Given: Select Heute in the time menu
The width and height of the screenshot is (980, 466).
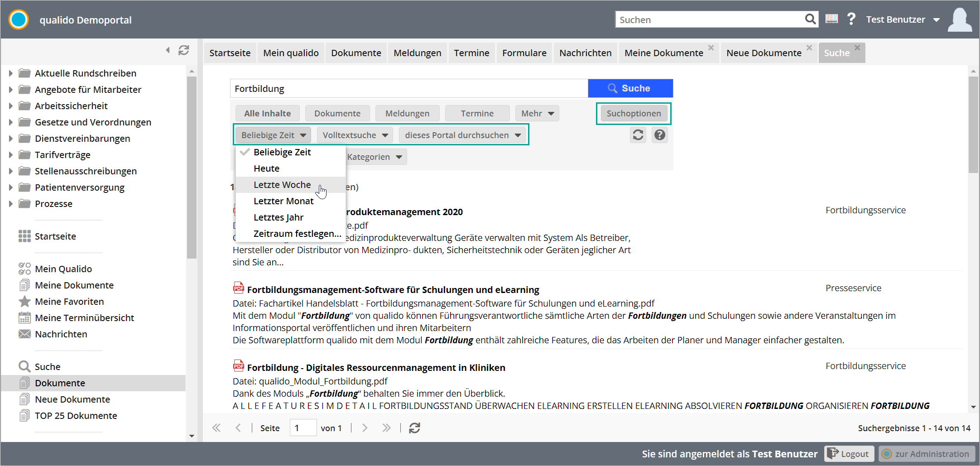Looking at the screenshot, I should point(290,168).
